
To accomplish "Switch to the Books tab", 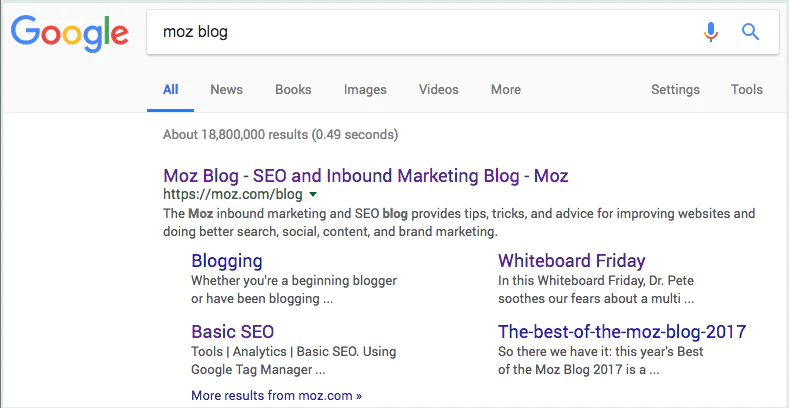I will (x=293, y=90).
